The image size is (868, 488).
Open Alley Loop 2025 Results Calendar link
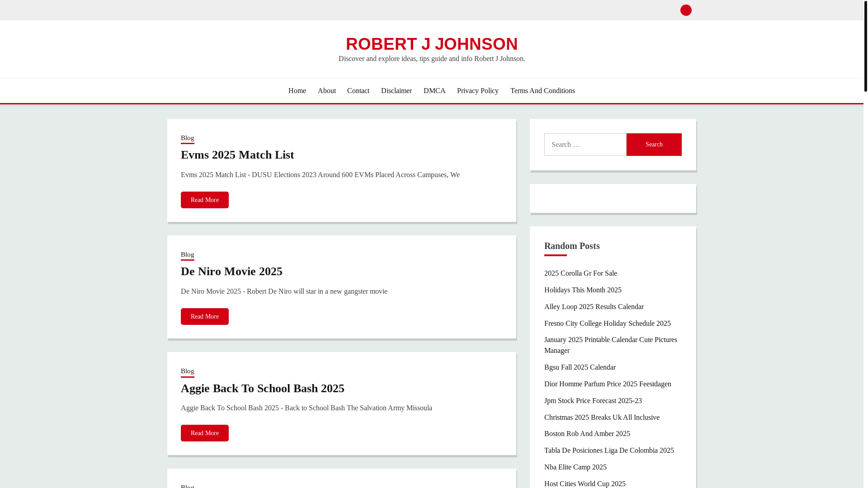coord(594,307)
